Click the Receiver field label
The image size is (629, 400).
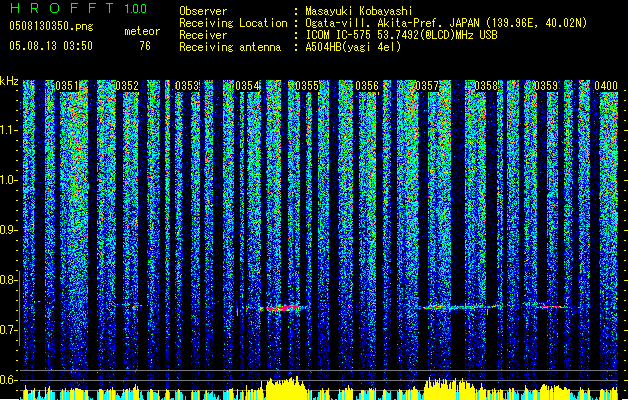(x=203, y=35)
